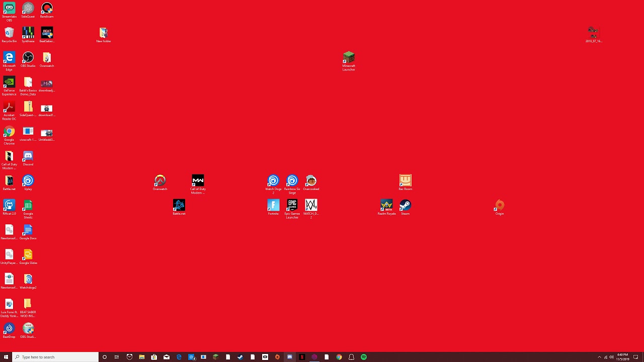Open the Origin desktop shortcut
The image size is (644, 362).
pos(500,207)
